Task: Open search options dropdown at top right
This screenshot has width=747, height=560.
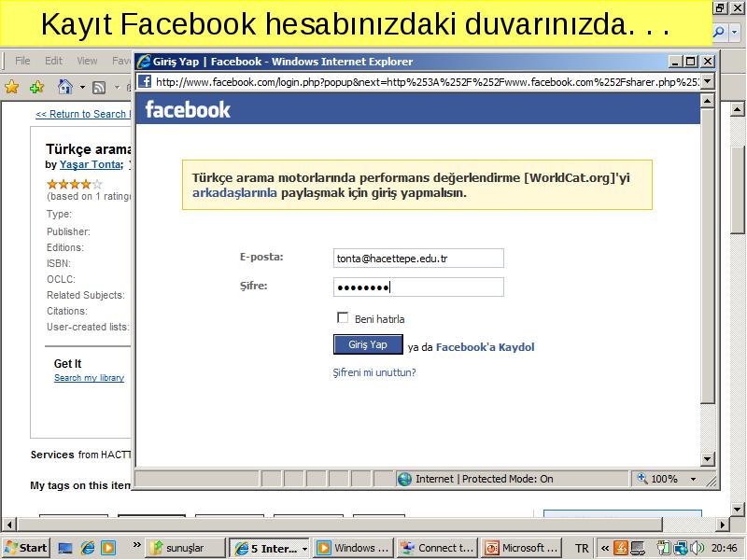Action: point(735,33)
